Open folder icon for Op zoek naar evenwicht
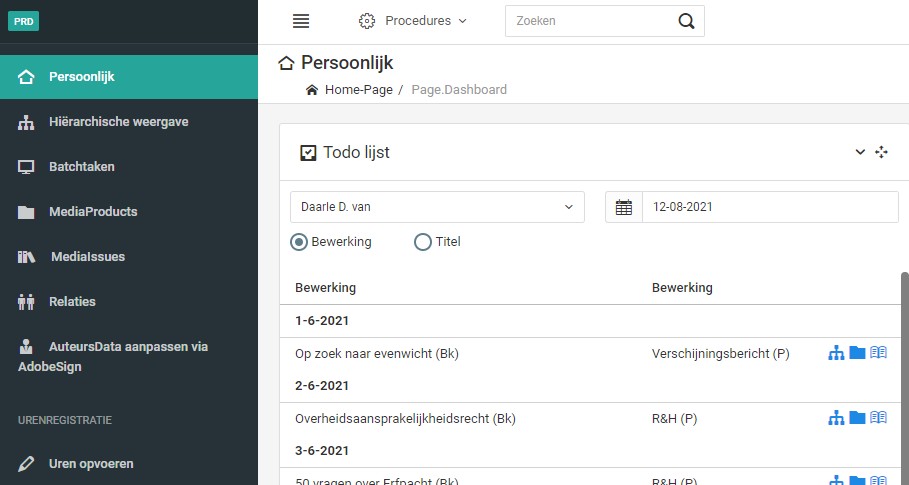 point(857,353)
